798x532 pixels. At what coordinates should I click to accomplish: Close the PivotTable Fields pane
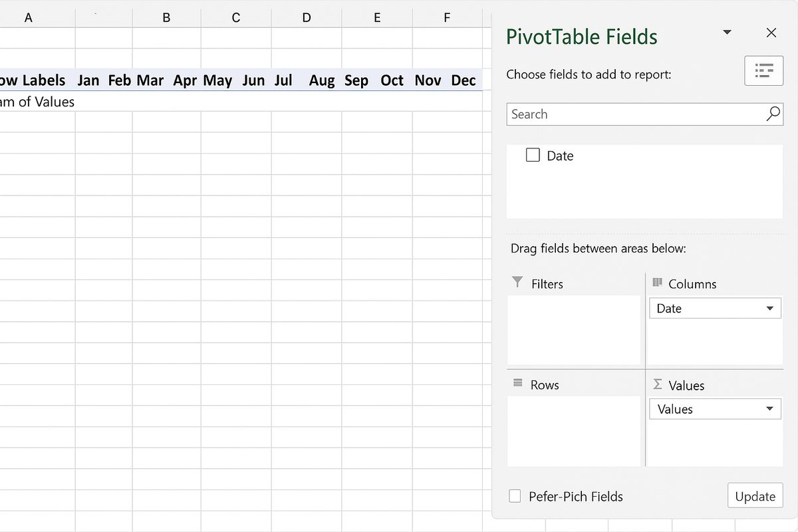(771, 33)
